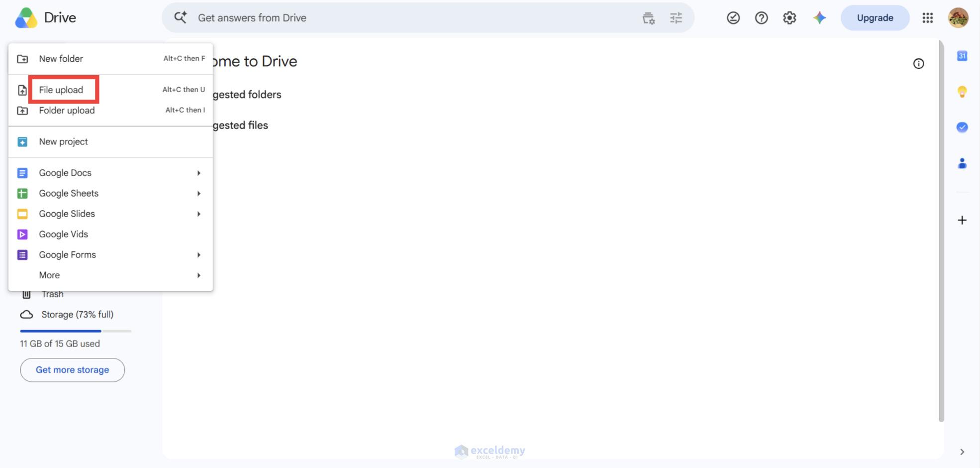Click Get more storage button

(72, 370)
